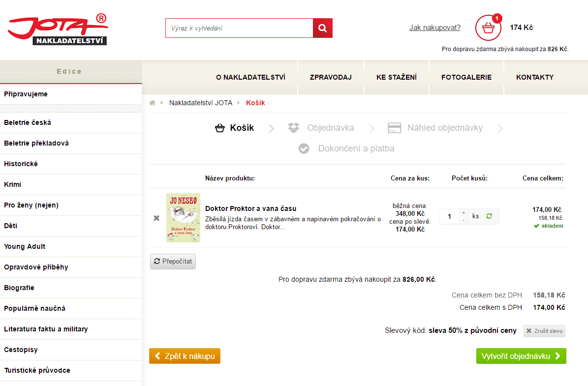Click the search magnifier button

[322, 28]
